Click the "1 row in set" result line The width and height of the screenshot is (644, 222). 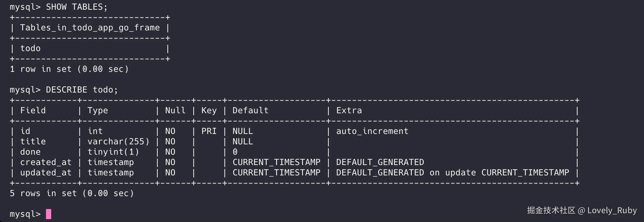(x=69, y=69)
